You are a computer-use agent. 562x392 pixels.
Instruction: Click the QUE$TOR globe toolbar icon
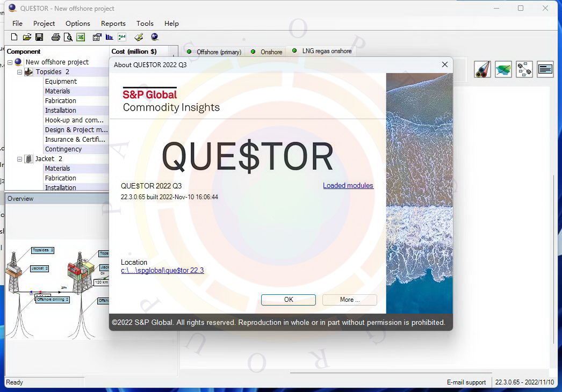[x=155, y=37]
